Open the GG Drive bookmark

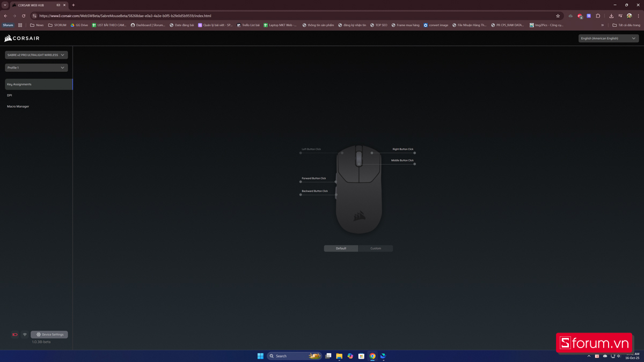(x=79, y=25)
